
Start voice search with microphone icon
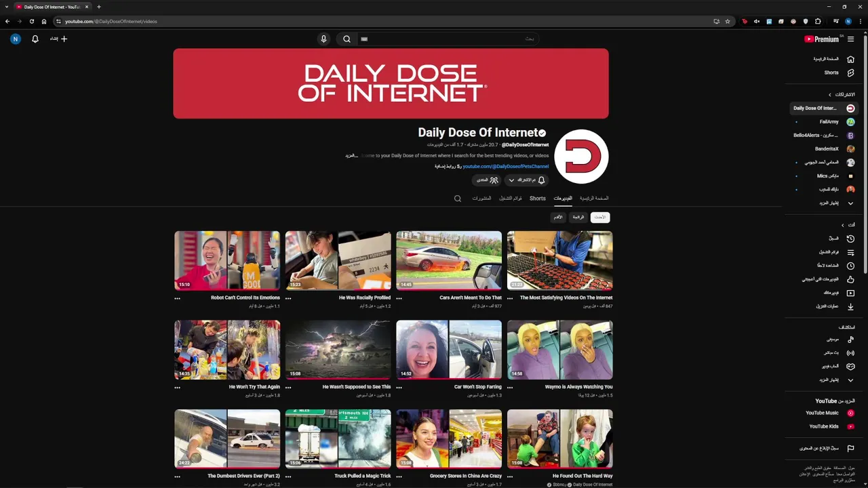tap(323, 39)
